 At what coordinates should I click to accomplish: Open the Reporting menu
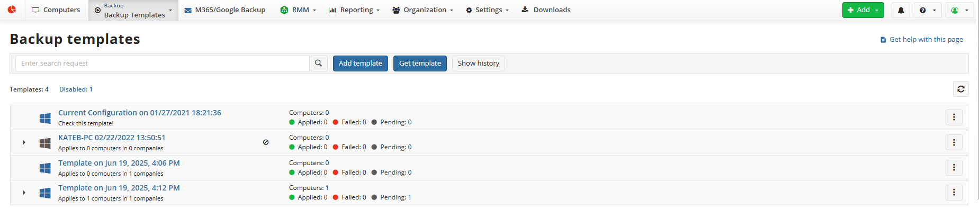tap(354, 10)
